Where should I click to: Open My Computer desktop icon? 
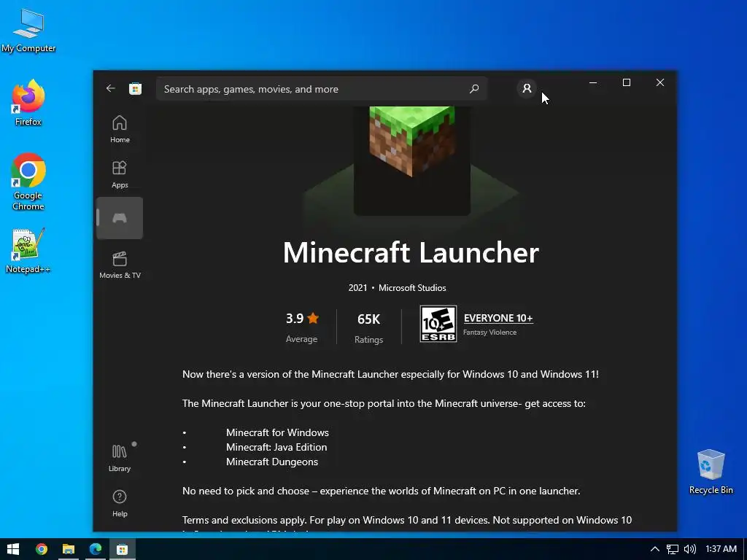point(28,31)
